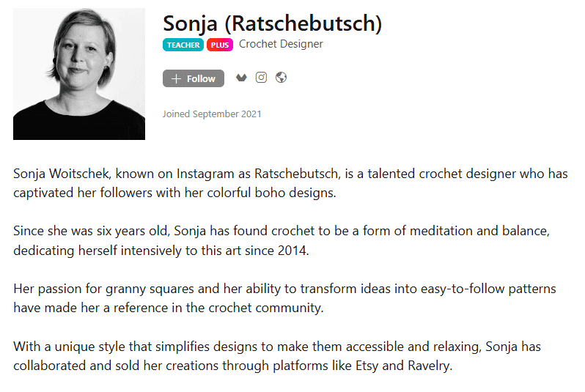Open Sonja's Instagram profile icon
Image resolution: width=585 pixels, height=392 pixels.
coord(261,78)
